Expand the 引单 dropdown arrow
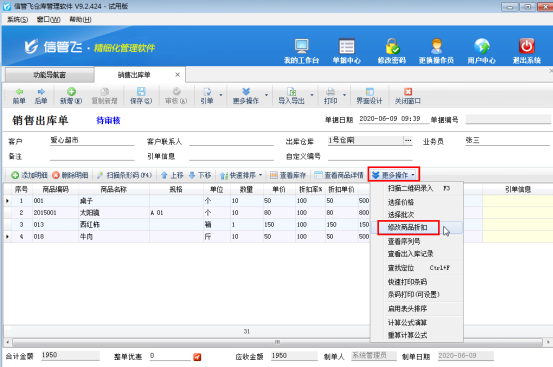Screen dimensions: 553x367 221,95
